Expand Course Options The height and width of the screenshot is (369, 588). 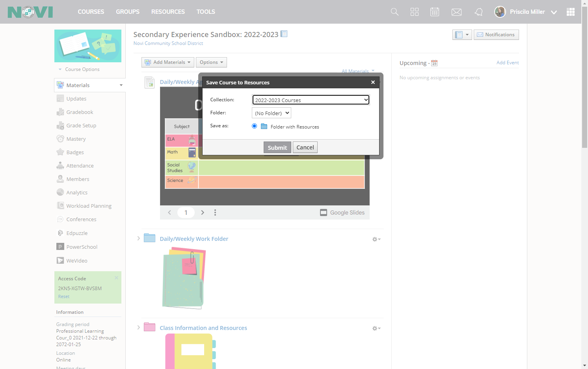[79, 69]
